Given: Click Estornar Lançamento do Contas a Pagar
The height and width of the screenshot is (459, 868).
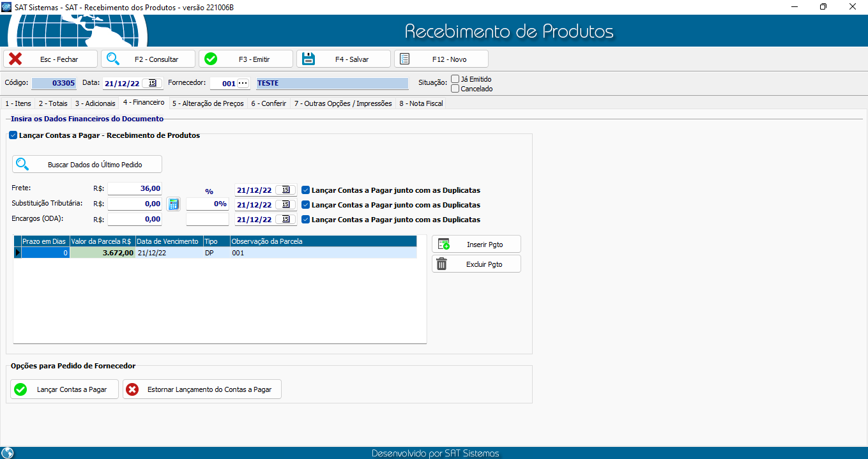Looking at the screenshot, I should 202,389.
